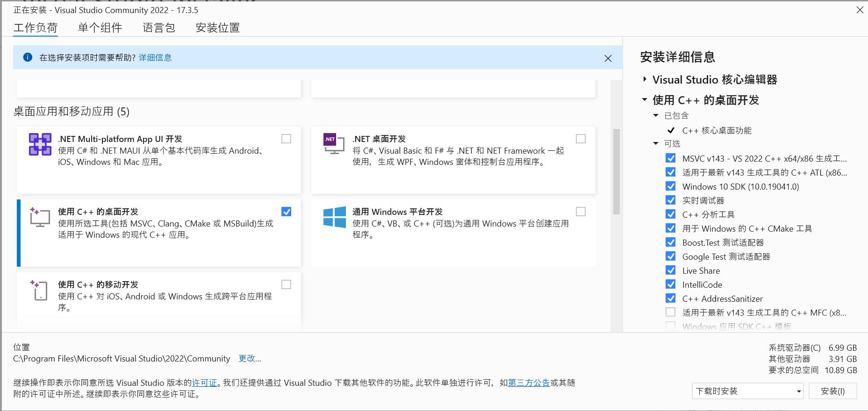Enable the .NET Multi-platform App UI workload checkbox

coord(286,139)
